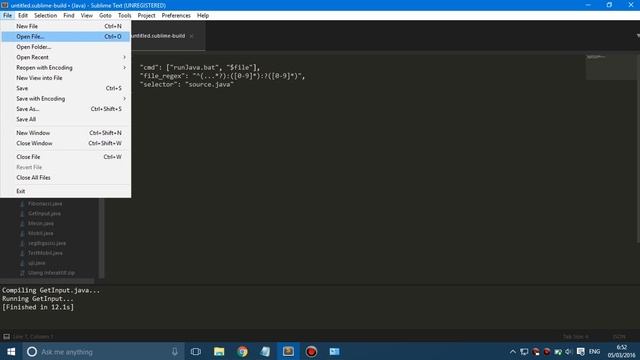
Task: Click the "selector" line in editor
Action: point(187,84)
